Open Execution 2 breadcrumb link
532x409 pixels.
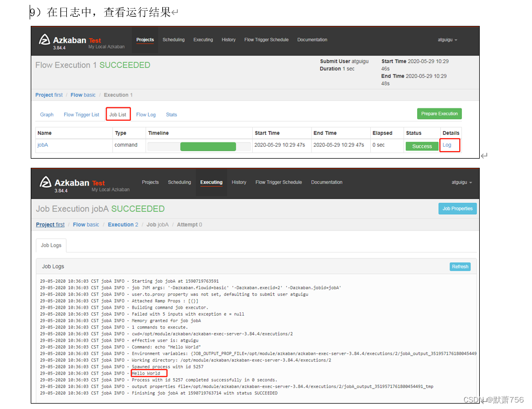click(x=123, y=225)
